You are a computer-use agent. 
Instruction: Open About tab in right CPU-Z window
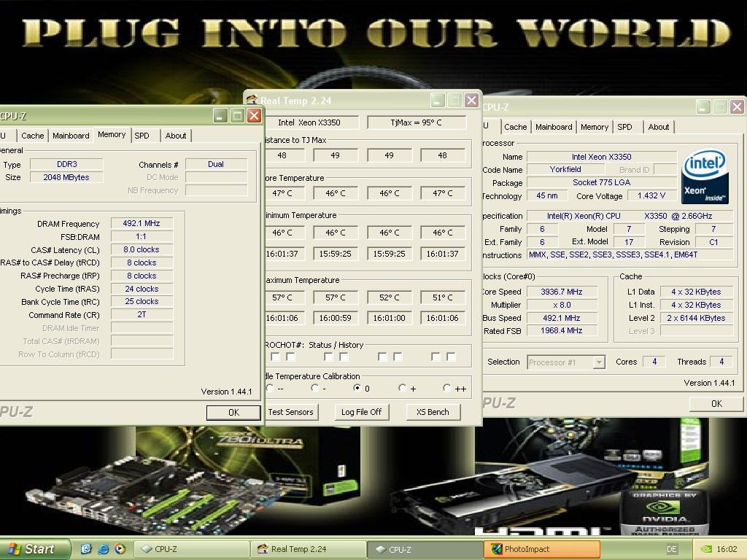coord(659,127)
